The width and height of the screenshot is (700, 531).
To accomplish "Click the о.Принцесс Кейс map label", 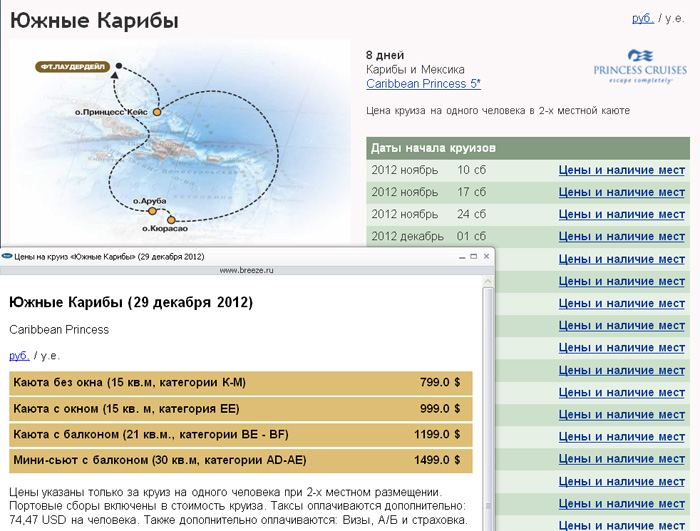I will [x=111, y=112].
